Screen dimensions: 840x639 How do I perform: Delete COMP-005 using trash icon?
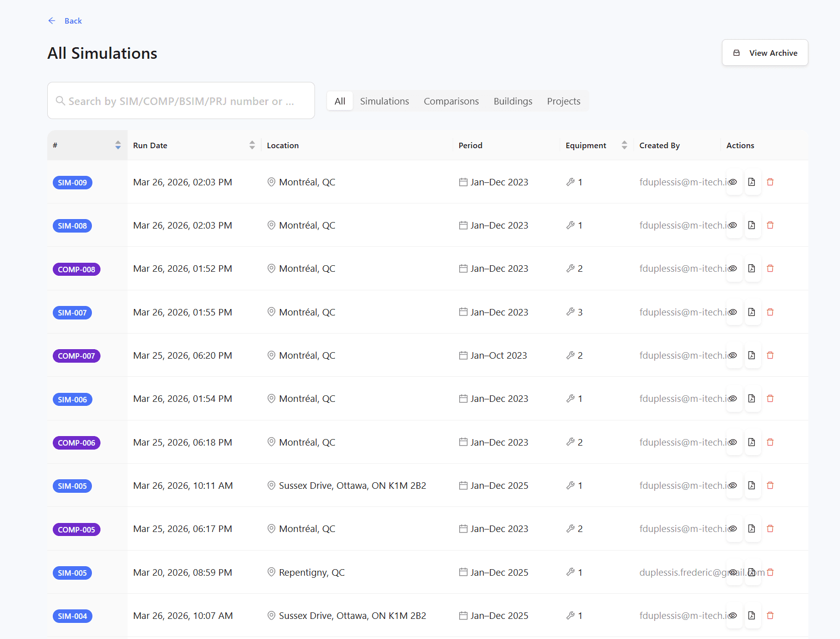point(770,528)
